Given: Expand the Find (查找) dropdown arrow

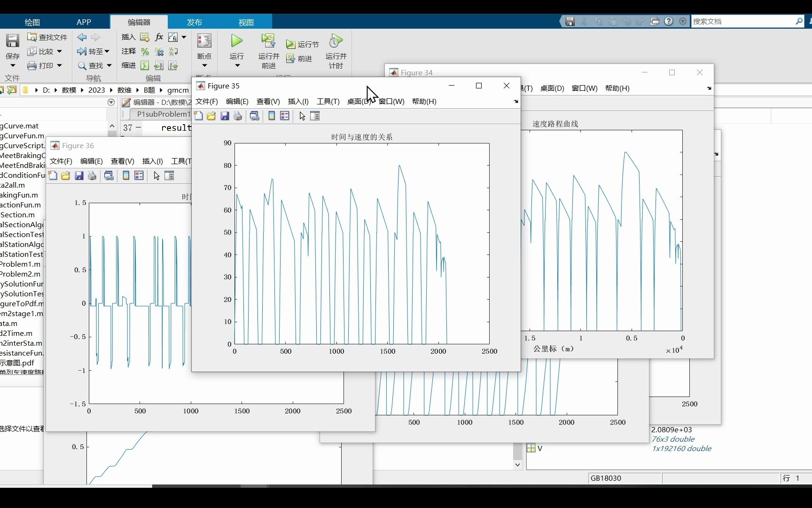Looking at the screenshot, I should coord(109,65).
